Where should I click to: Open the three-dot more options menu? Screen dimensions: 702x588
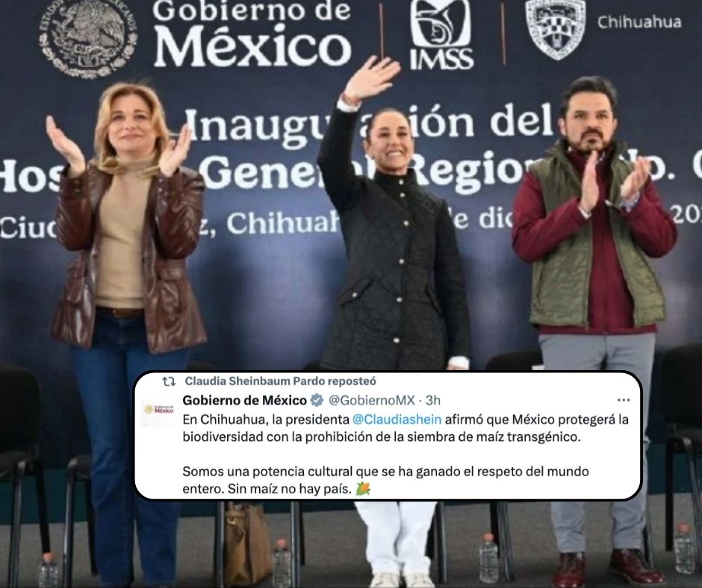pos(623,400)
